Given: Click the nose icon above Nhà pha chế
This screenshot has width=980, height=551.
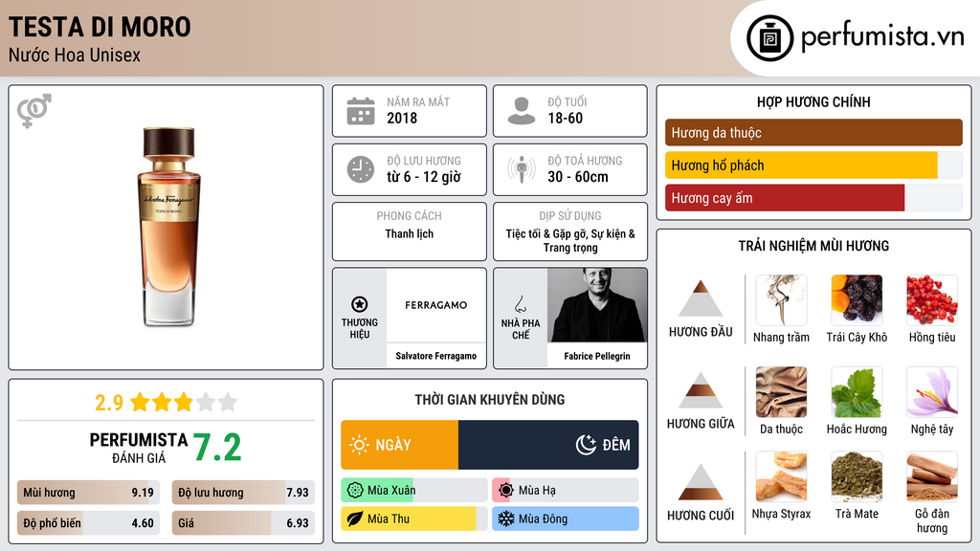Looking at the screenshot, I should (520, 304).
